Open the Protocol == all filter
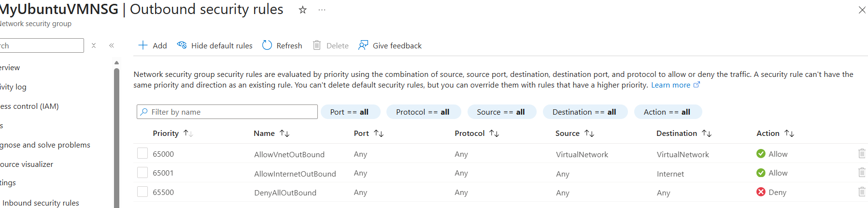Screen dimensions: 868x208 pos(423,112)
